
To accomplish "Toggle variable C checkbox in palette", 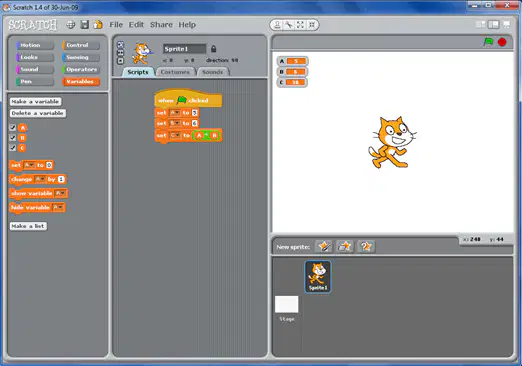I will pyautogui.click(x=13, y=148).
